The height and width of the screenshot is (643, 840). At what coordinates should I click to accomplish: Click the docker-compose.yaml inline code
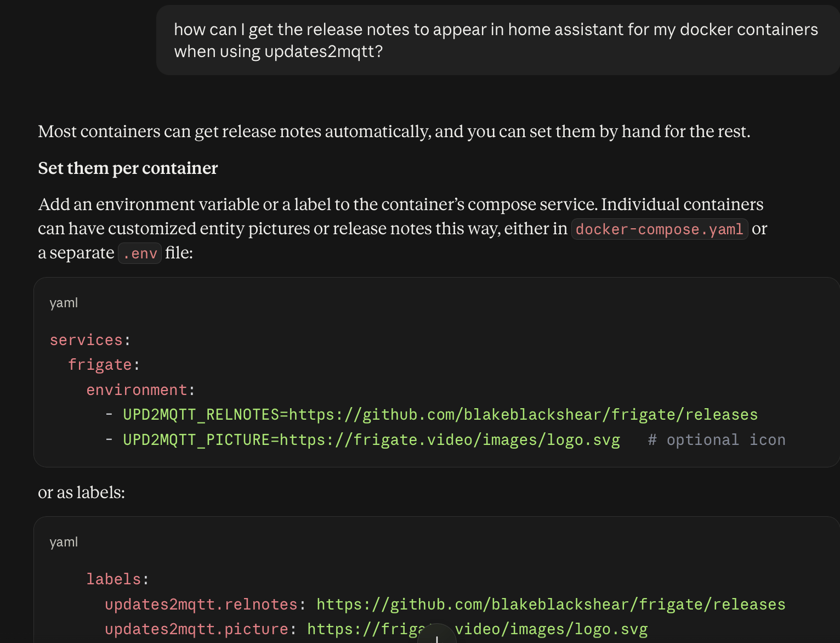(x=660, y=229)
